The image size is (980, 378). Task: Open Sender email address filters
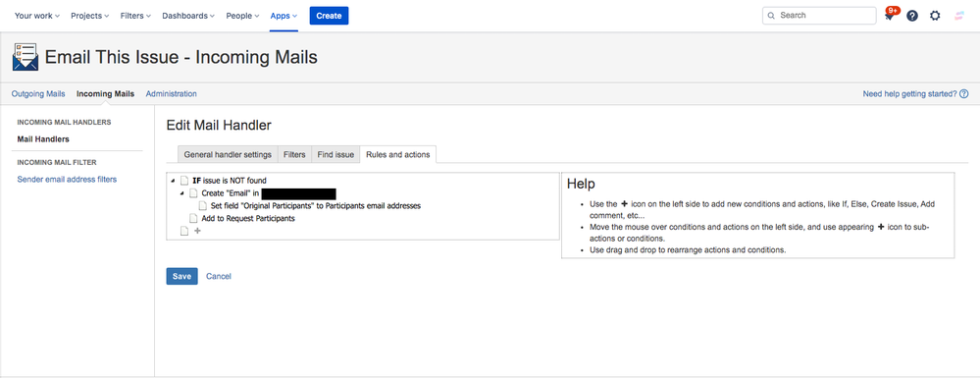pos(67,180)
